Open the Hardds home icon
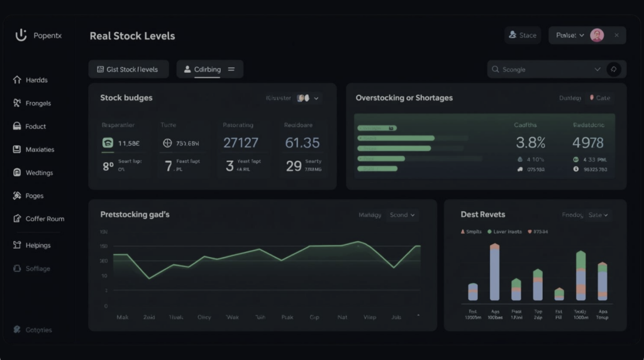Screen dimensions: 644x360 click(17, 80)
